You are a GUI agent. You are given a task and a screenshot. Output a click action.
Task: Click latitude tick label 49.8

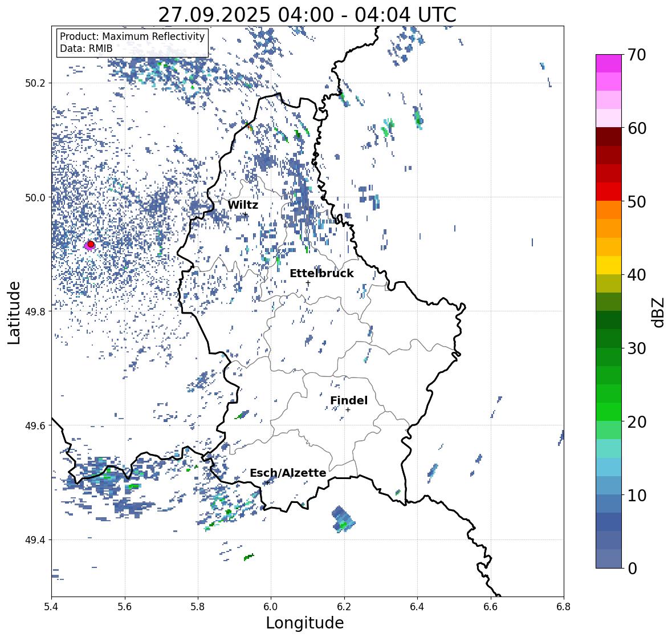click(x=35, y=311)
